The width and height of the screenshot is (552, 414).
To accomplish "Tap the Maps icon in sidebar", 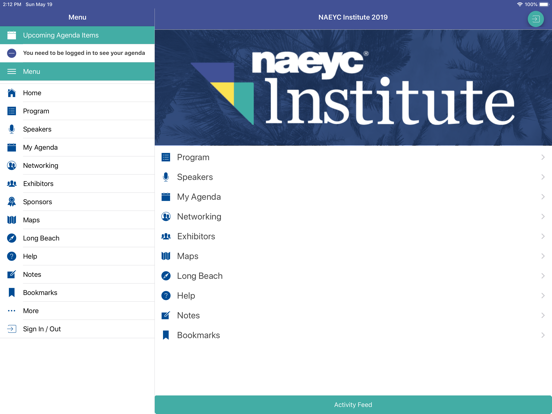I will pos(12,220).
